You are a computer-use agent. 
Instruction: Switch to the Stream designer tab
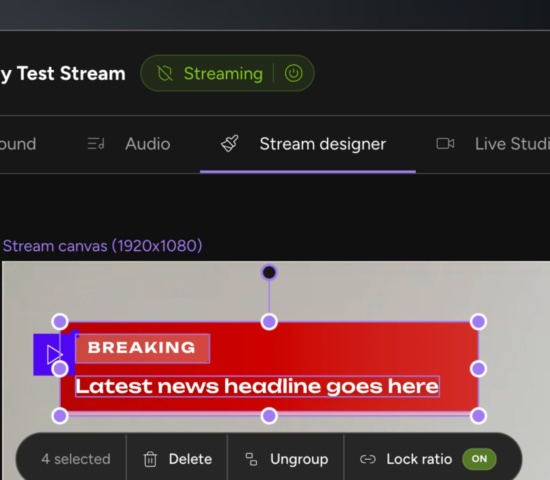click(308, 144)
